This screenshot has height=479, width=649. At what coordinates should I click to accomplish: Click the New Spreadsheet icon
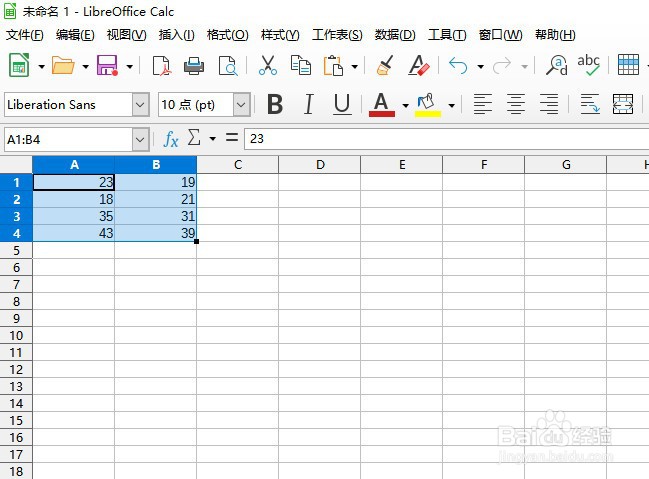click(x=19, y=65)
